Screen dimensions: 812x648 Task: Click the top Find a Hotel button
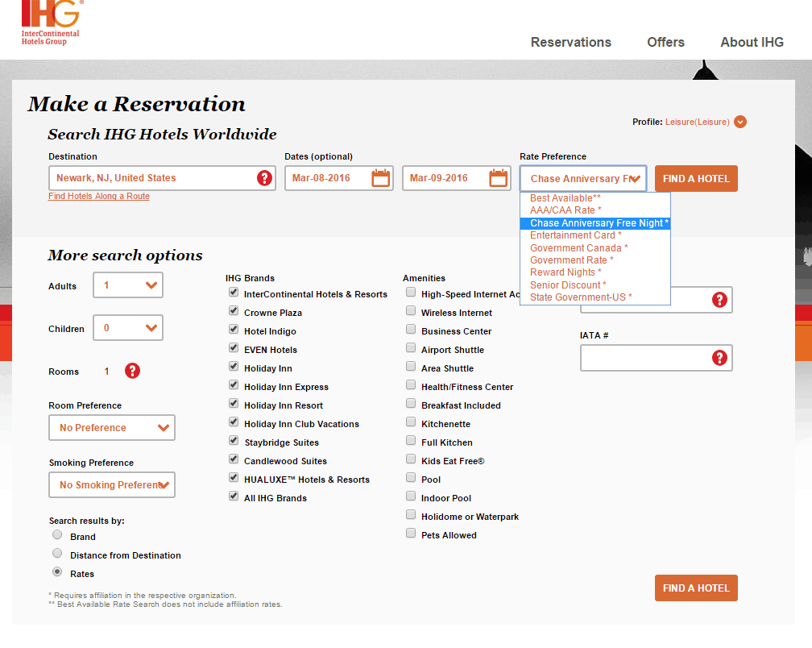click(696, 179)
